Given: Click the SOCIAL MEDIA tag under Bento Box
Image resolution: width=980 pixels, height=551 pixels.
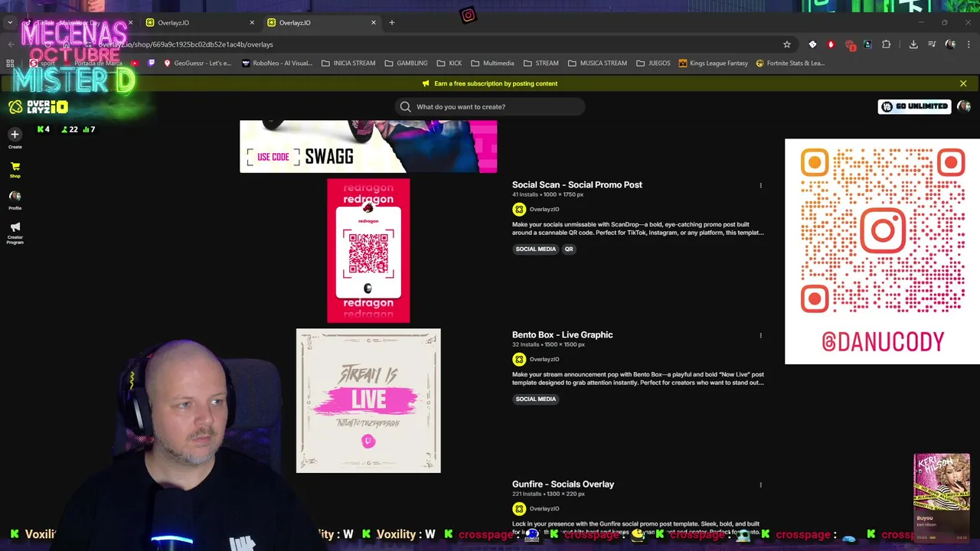Looking at the screenshot, I should [535, 399].
